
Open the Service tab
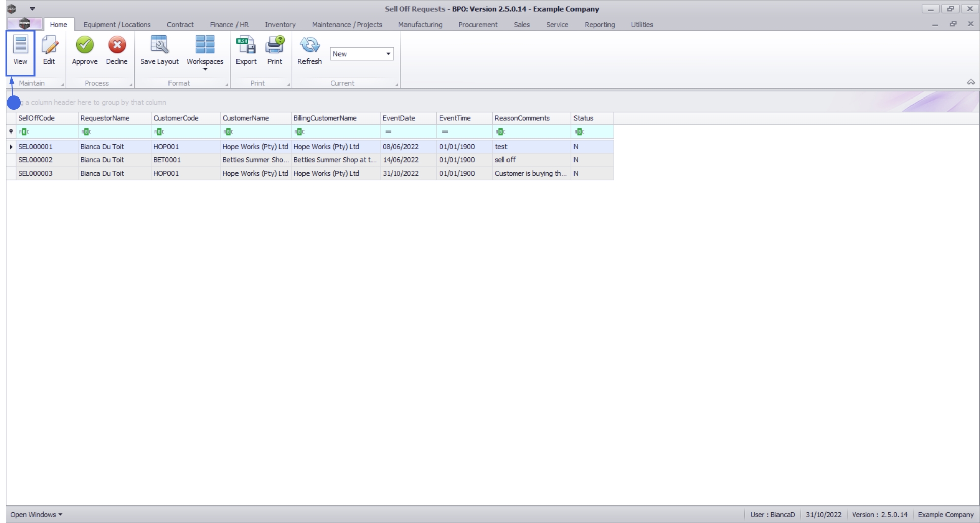(557, 24)
